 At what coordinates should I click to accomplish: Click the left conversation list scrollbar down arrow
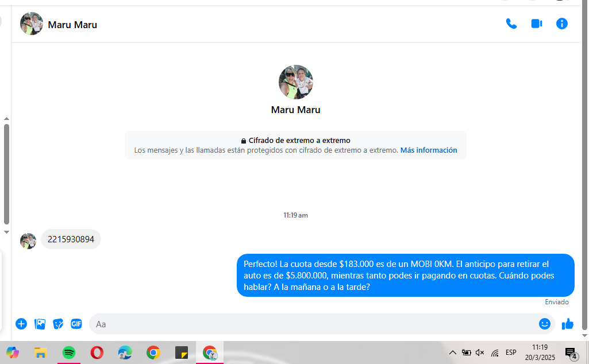[x=6, y=232]
